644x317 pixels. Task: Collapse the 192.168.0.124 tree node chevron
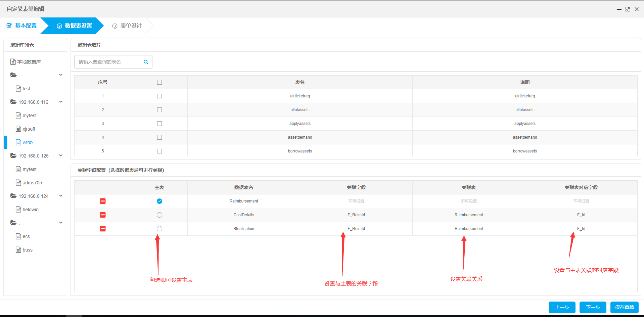61,196
